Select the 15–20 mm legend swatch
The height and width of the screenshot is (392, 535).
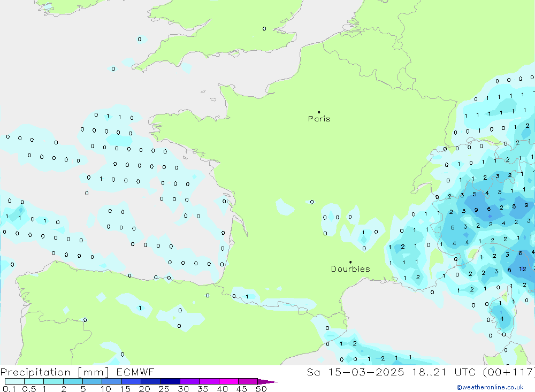point(131,381)
